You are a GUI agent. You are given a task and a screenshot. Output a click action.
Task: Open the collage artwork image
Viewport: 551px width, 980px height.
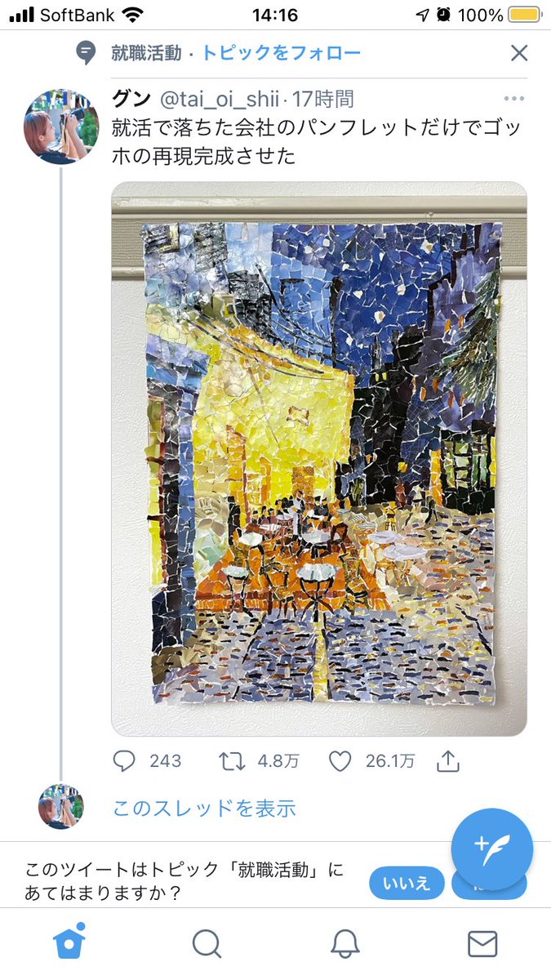(x=319, y=459)
